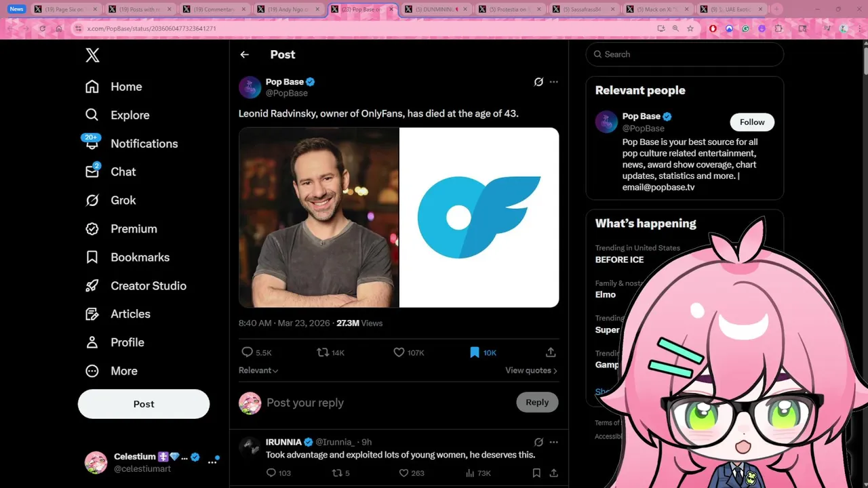
Task: Switch to Mack on X browser tab
Action: coord(657,9)
